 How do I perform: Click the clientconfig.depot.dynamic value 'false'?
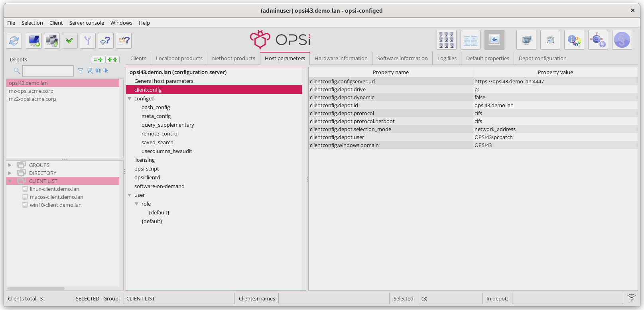(x=555, y=97)
